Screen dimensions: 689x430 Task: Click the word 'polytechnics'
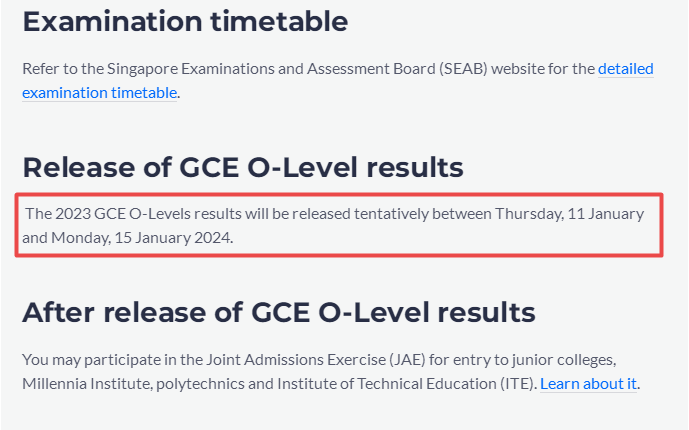200,384
